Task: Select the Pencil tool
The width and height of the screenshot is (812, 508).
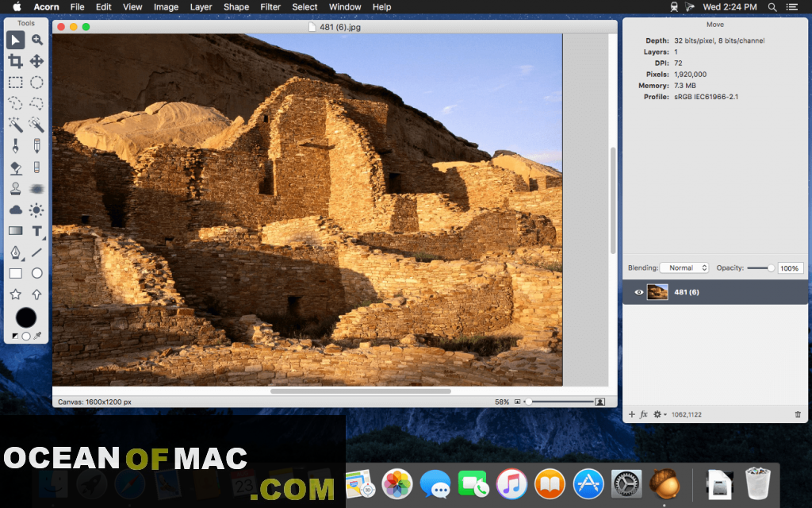Action: click(36, 146)
